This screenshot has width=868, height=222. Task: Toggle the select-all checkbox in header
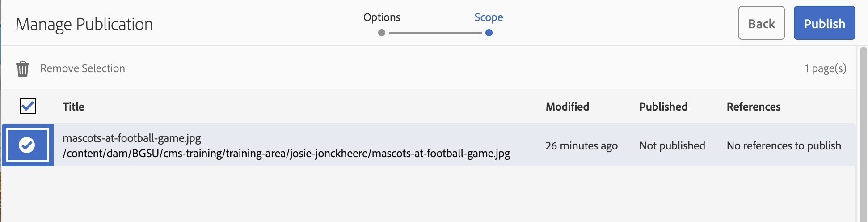(x=28, y=106)
